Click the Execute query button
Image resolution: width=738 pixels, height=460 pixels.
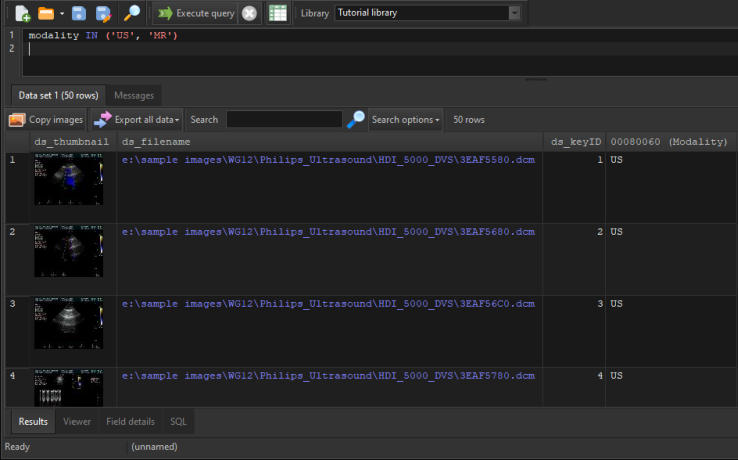point(195,13)
